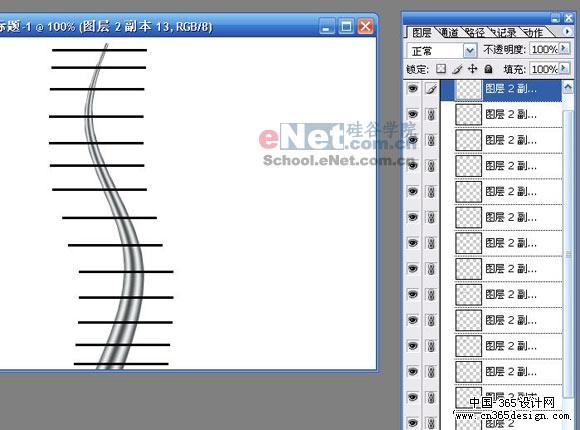Click the link chain icon of the second layer
The image size is (580, 430).
(431, 114)
